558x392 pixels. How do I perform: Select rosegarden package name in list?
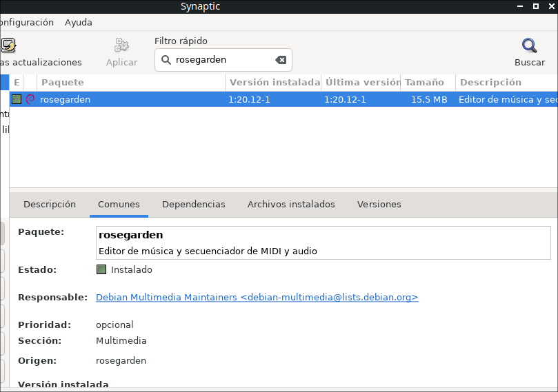click(65, 99)
